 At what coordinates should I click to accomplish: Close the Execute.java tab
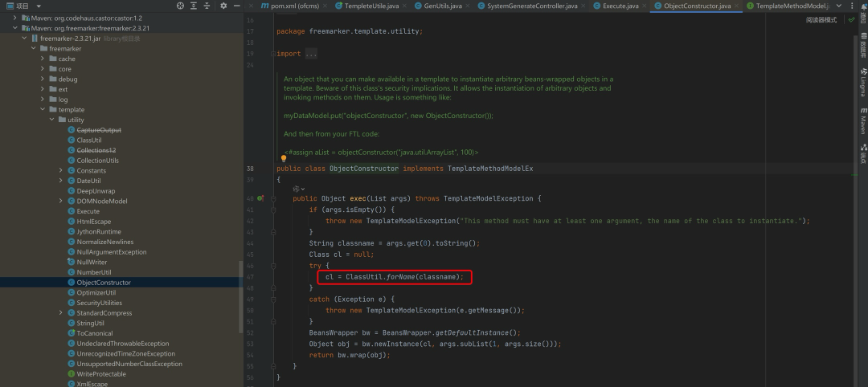tap(645, 6)
